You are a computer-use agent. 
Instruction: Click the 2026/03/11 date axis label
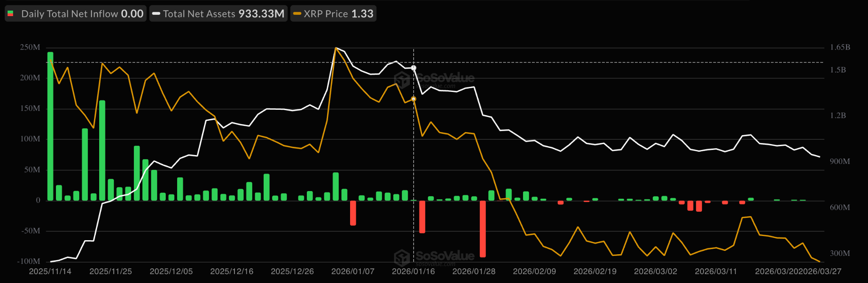click(716, 272)
